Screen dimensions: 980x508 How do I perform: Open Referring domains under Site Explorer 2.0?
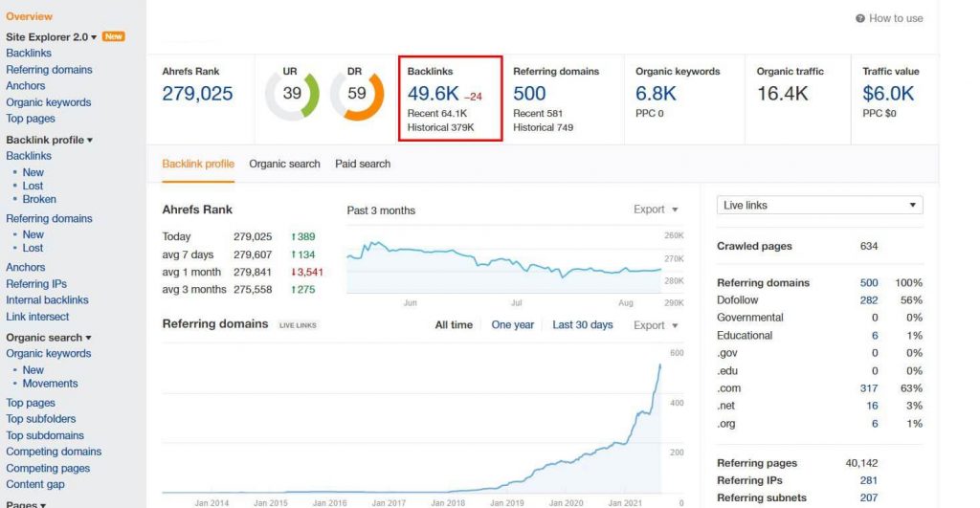(49, 69)
